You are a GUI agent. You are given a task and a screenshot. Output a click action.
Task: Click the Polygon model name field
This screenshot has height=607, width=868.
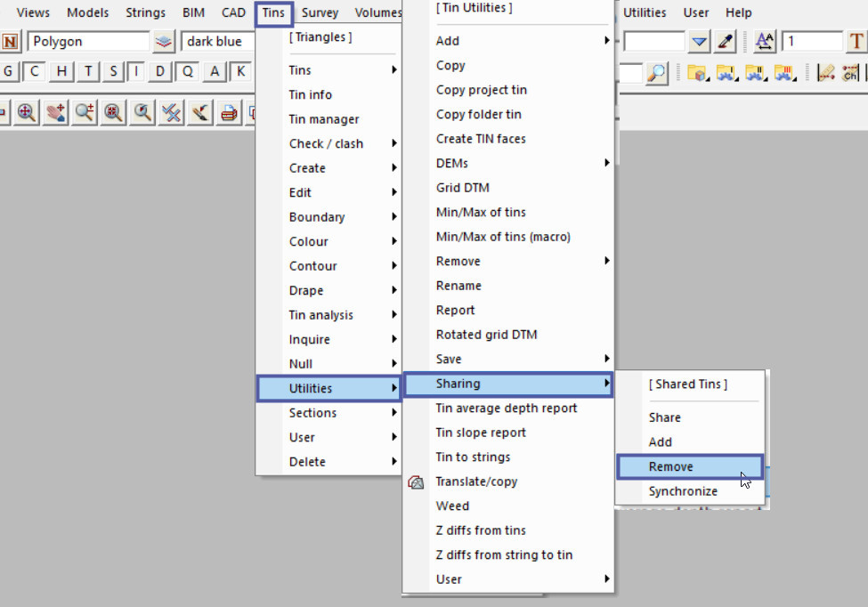87,42
